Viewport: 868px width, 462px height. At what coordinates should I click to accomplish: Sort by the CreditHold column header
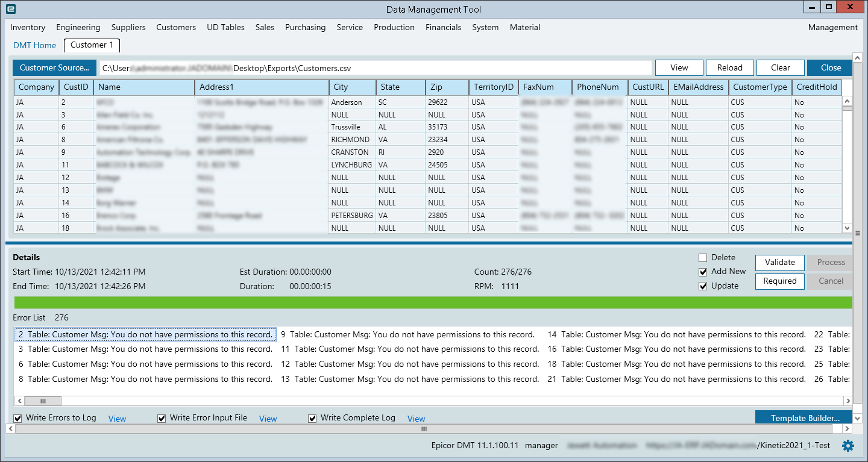pos(817,87)
